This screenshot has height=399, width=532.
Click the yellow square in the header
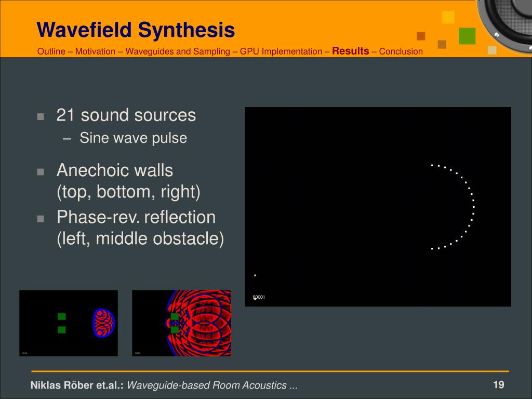pos(448,17)
